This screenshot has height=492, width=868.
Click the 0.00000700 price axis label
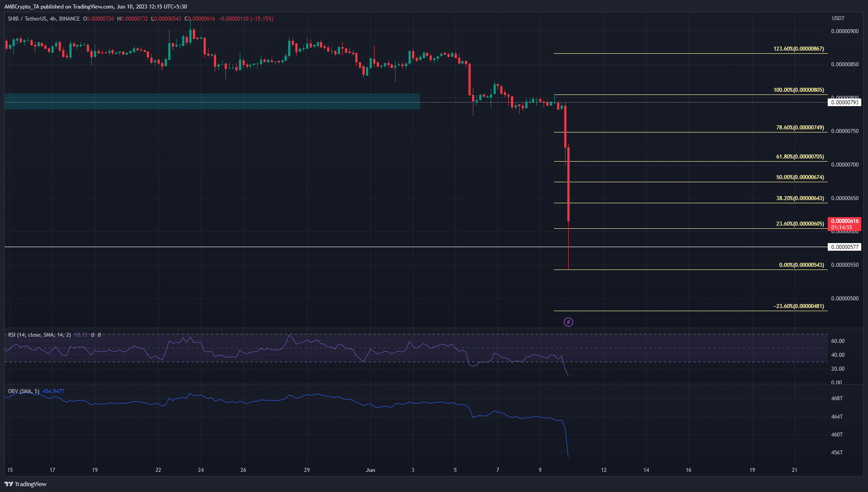click(845, 165)
